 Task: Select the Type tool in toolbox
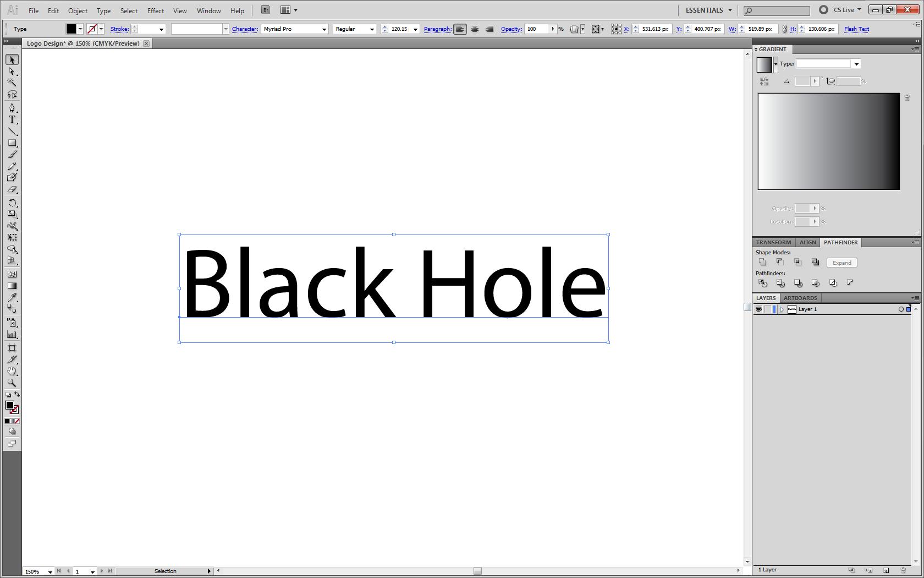coord(12,119)
